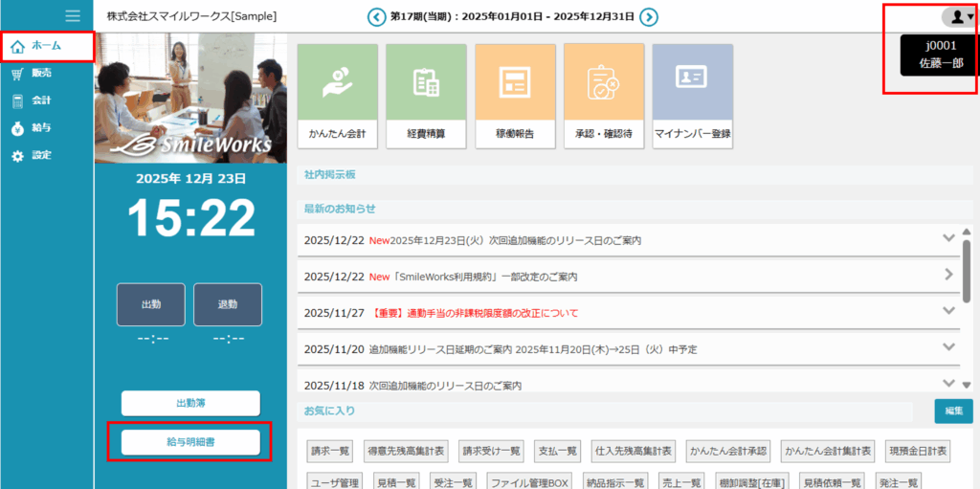The height and width of the screenshot is (489, 980).
Task: Expand the 2025/11/20 release delay notice
Action: 948,348
